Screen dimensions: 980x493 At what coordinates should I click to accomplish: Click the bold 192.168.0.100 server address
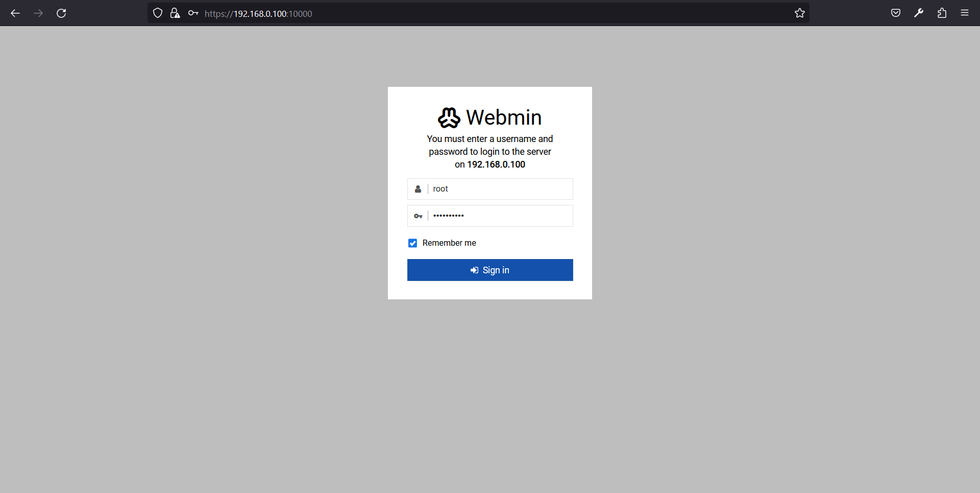[496, 165]
